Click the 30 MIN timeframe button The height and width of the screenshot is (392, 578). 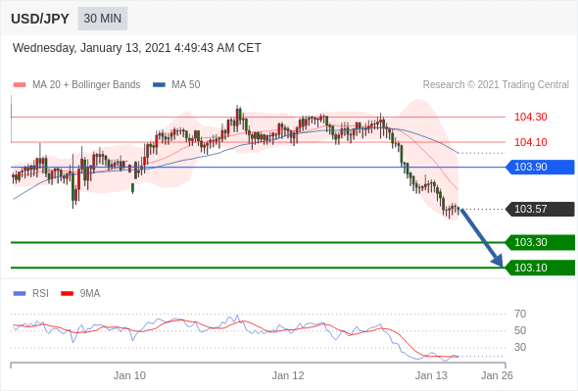coord(103,19)
